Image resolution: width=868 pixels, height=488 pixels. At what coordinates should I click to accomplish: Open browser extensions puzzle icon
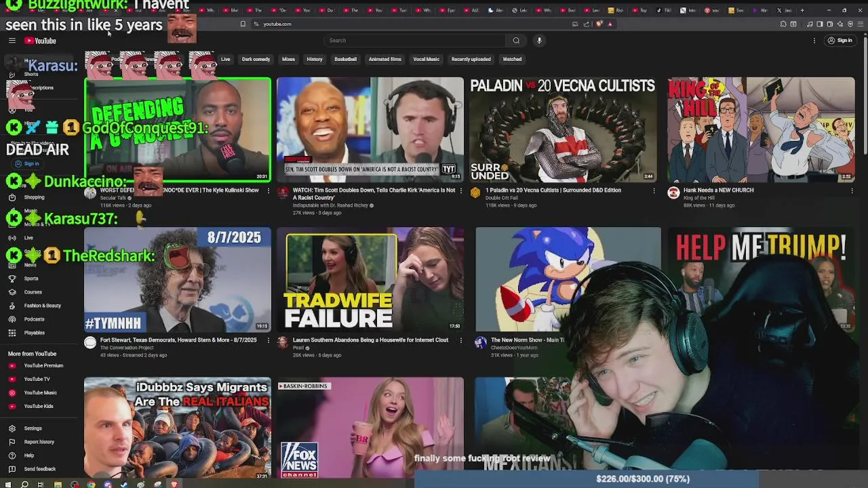click(783, 24)
